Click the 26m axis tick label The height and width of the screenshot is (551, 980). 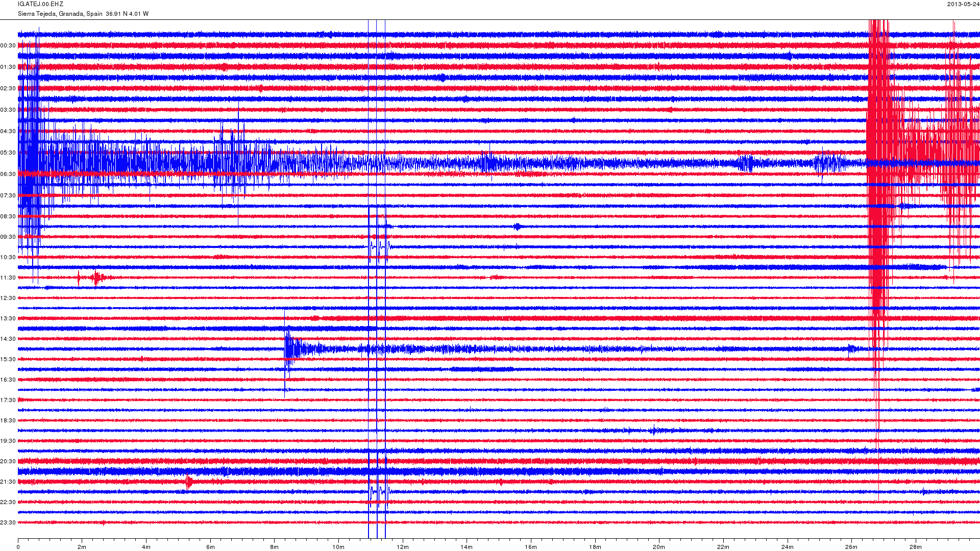(x=851, y=547)
